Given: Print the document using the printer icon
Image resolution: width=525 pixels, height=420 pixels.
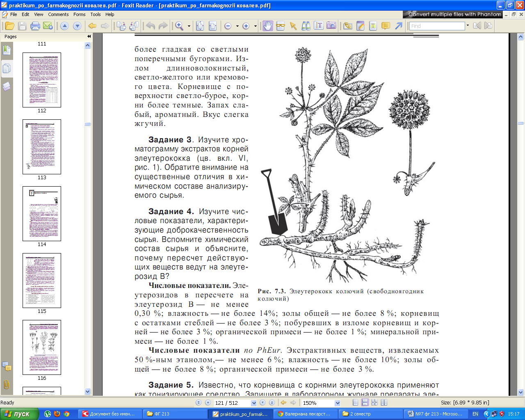Looking at the screenshot, I should pos(35,26).
